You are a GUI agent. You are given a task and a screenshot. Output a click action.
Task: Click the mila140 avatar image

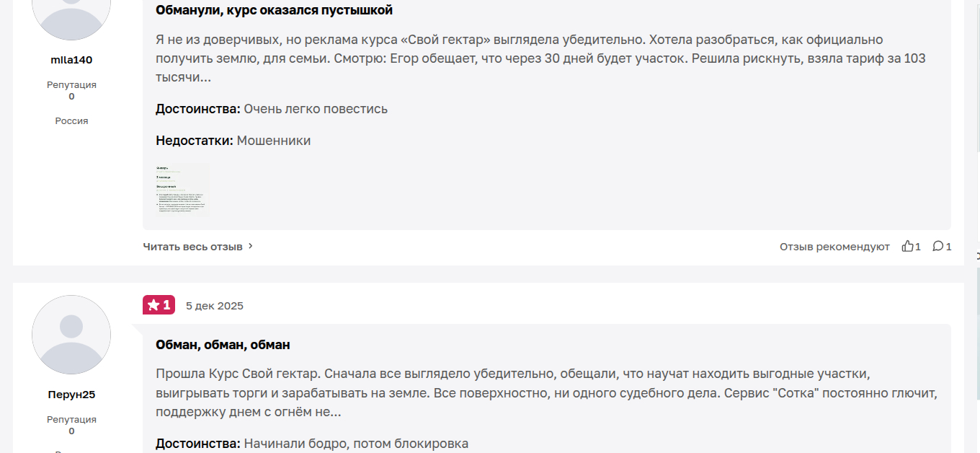71,14
